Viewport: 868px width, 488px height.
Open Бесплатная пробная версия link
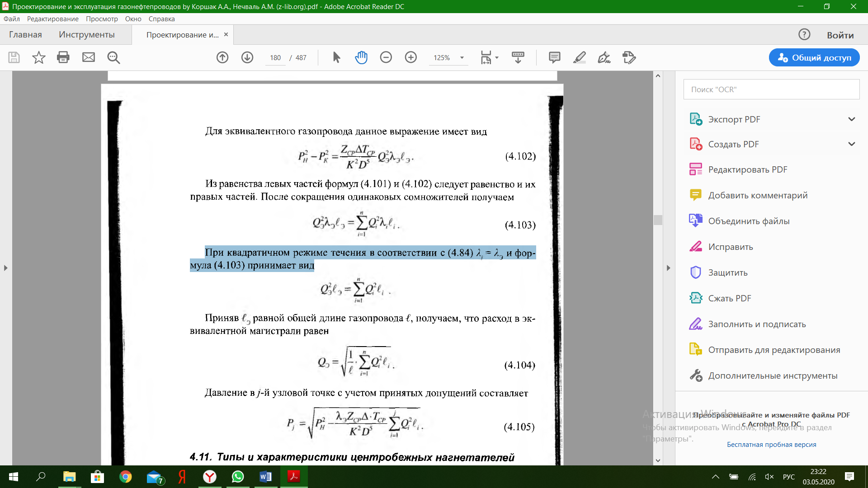coord(771,445)
